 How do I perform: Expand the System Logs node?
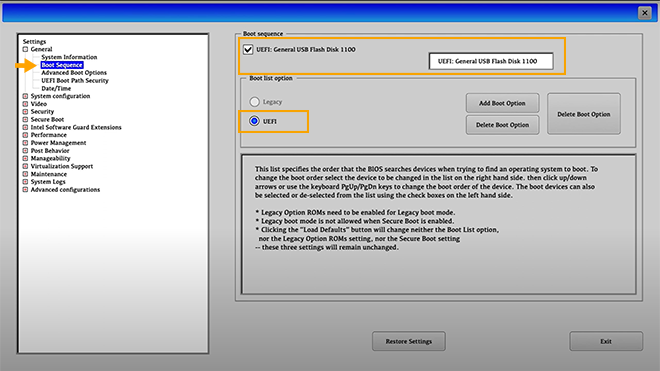pos(25,181)
